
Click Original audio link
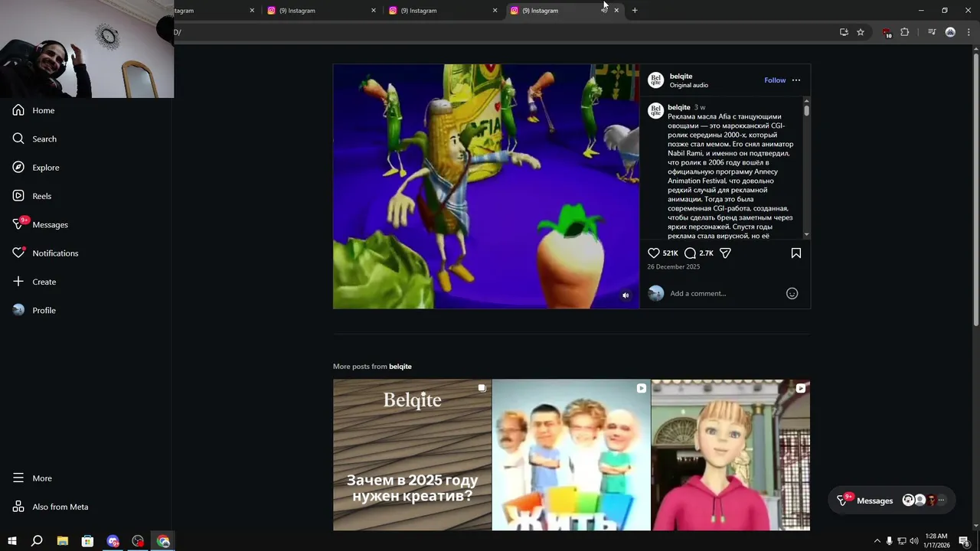click(x=689, y=85)
